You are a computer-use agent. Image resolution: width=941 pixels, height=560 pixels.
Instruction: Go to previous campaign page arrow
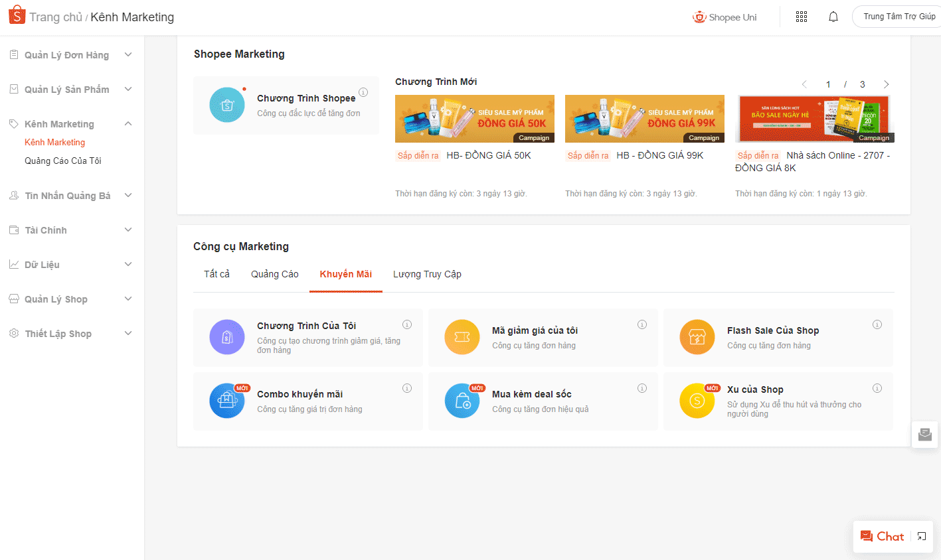click(x=804, y=84)
